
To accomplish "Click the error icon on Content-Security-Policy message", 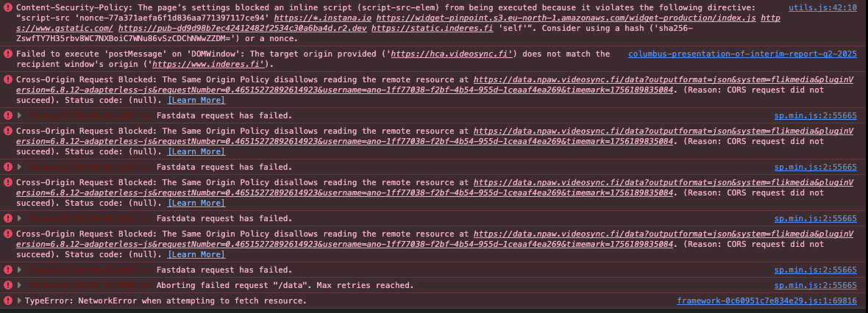I will [8, 8].
